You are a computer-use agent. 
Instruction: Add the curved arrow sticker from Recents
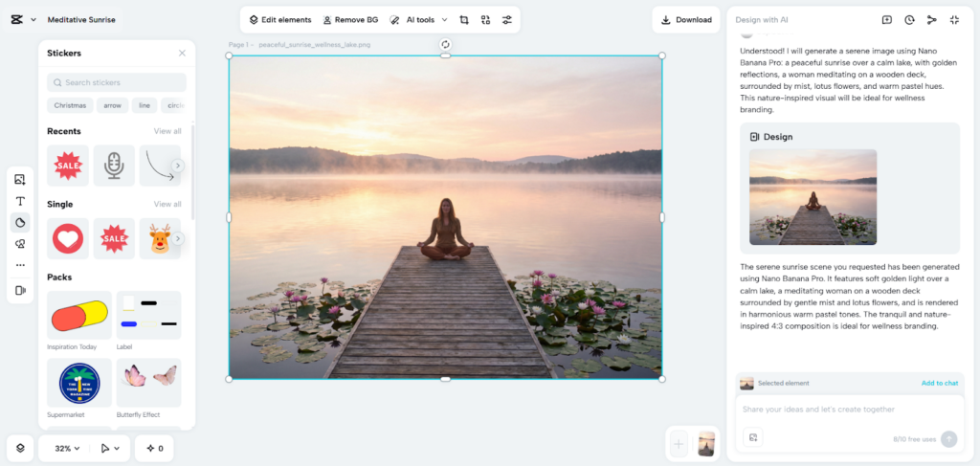tap(158, 166)
